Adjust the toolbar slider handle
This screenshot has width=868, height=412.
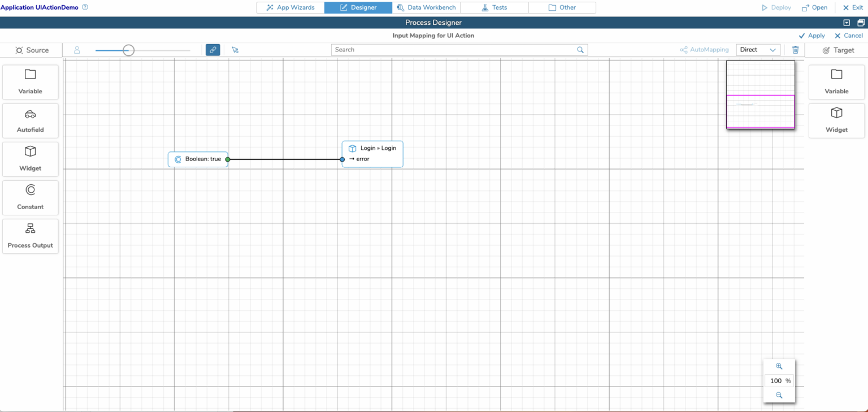tap(129, 50)
